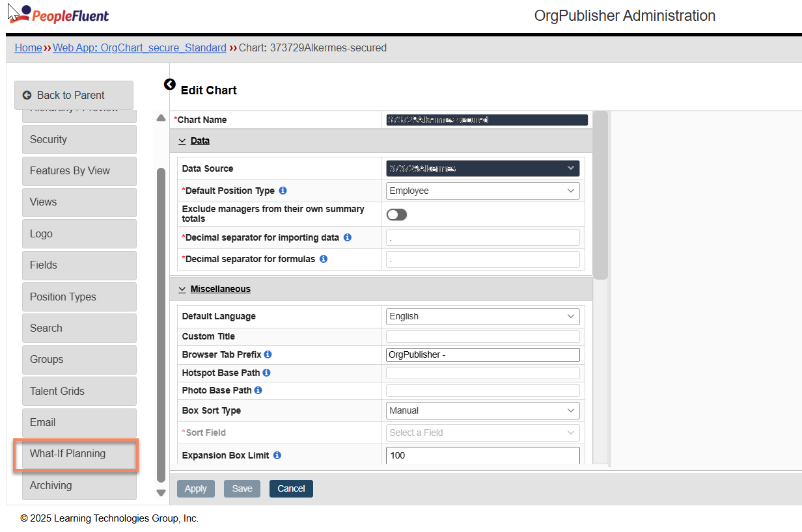Image resolution: width=802 pixels, height=532 pixels.
Task: Click the Back to Parent button
Action: pos(74,95)
